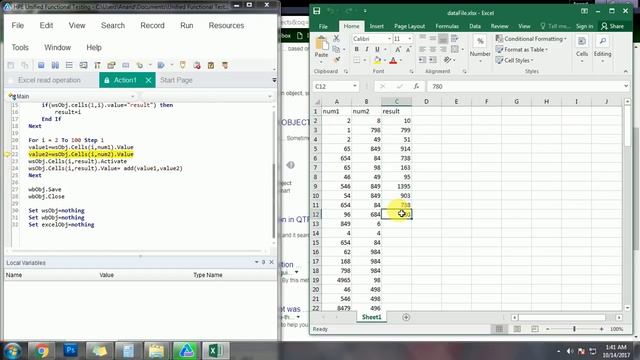Close the Action1 tab
The width and height of the screenshot is (640, 360).
tap(149, 80)
